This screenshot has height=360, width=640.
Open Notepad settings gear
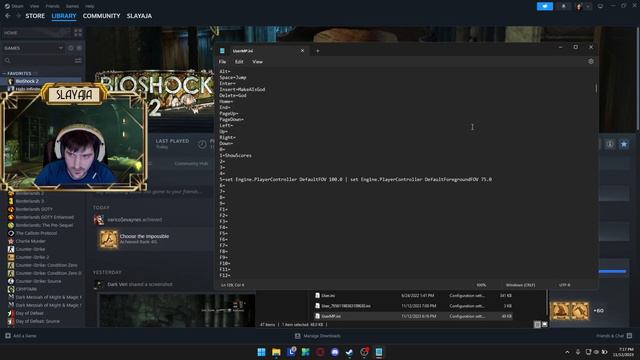point(591,61)
